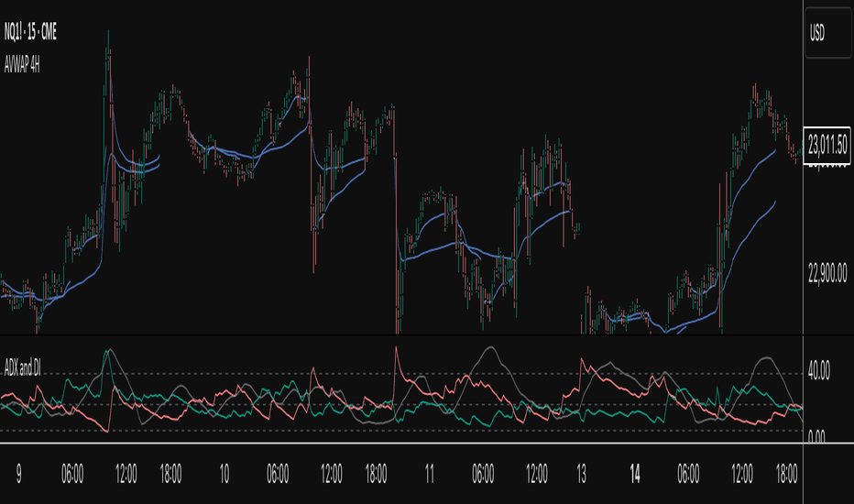
Task: Click the 40.00 level on ADX scale
Action: pyautogui.click(x=818, y=373)
